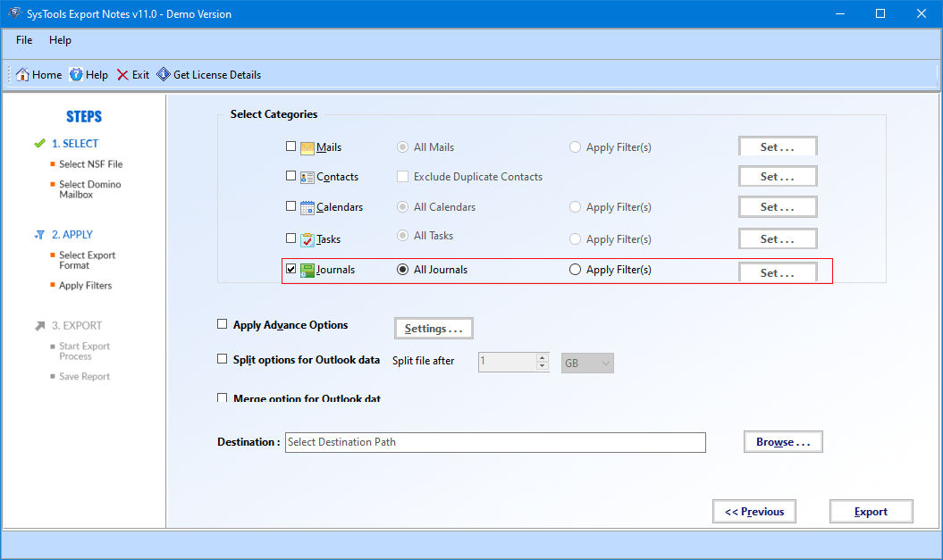Select Apply Filter(s) for Journals
This screenshot has height=560, width=943.
(x=575, y=270)
